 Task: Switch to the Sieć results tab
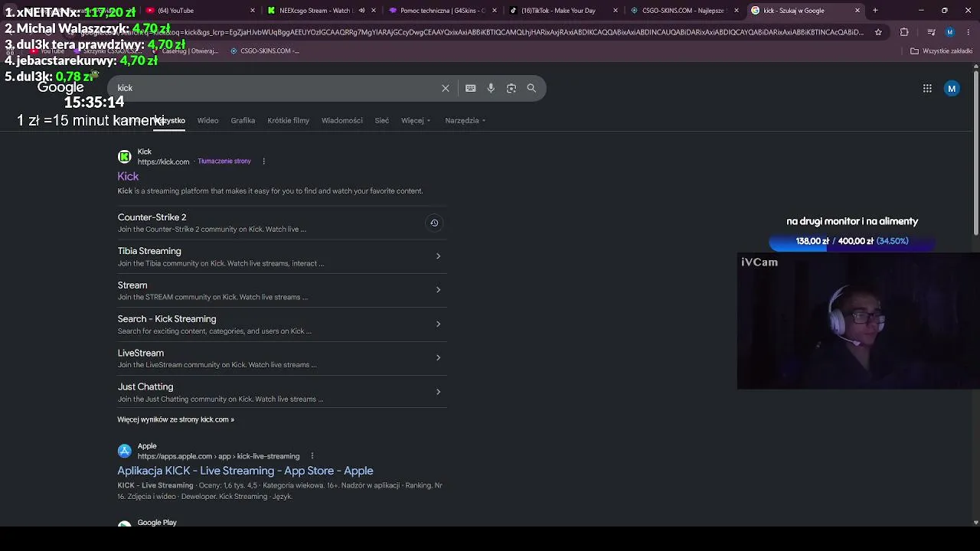pos(382,120)
